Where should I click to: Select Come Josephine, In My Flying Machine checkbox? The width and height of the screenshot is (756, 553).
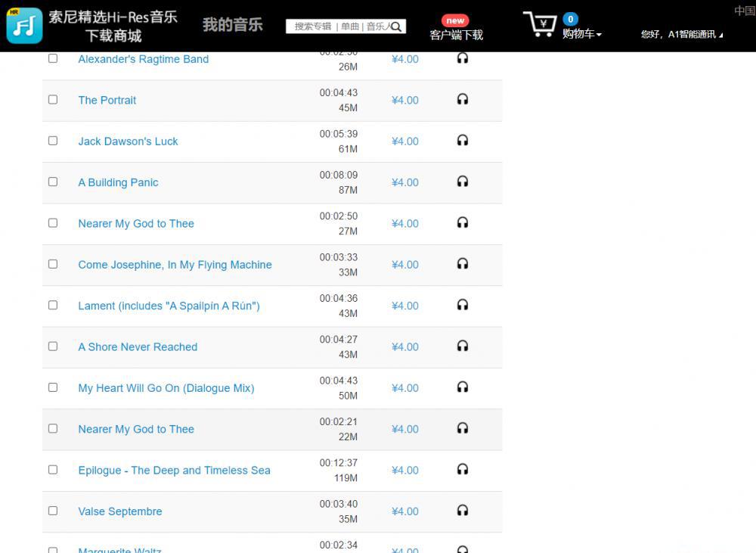click(53, 264)
